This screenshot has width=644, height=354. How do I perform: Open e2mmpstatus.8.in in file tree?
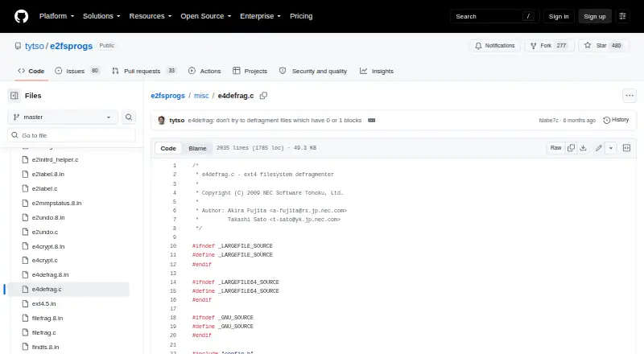pos(56,203)
